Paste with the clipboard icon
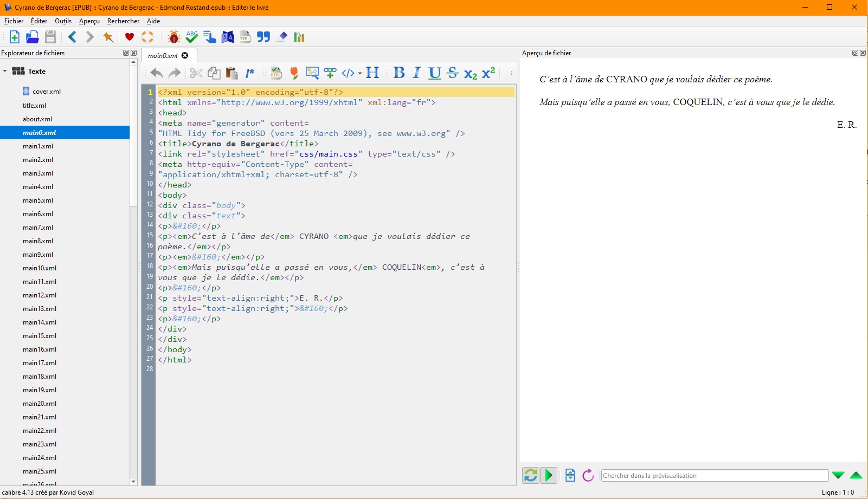 [232, 73]
